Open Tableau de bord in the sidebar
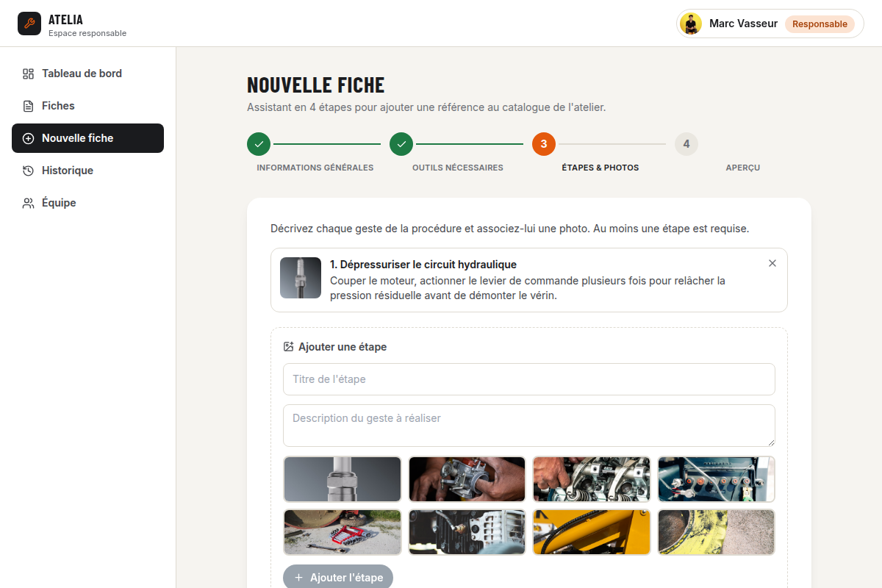 (87, 73)
